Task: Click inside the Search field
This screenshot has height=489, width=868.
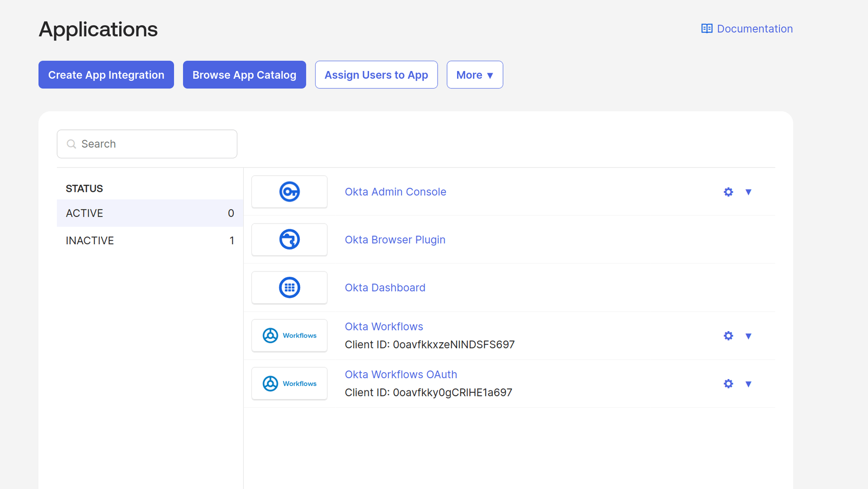Action: point(146,143)
